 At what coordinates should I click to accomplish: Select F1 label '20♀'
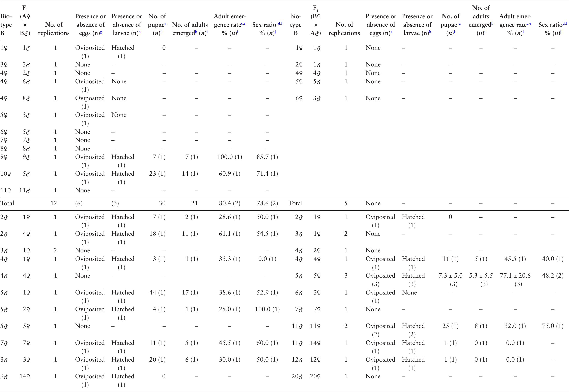click(x=315, y=376)
